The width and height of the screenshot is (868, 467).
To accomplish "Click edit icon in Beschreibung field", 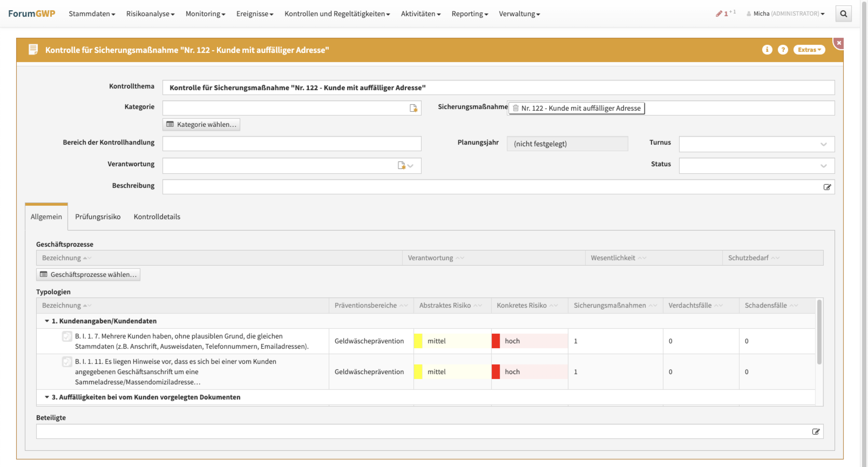I will (827, 187).
